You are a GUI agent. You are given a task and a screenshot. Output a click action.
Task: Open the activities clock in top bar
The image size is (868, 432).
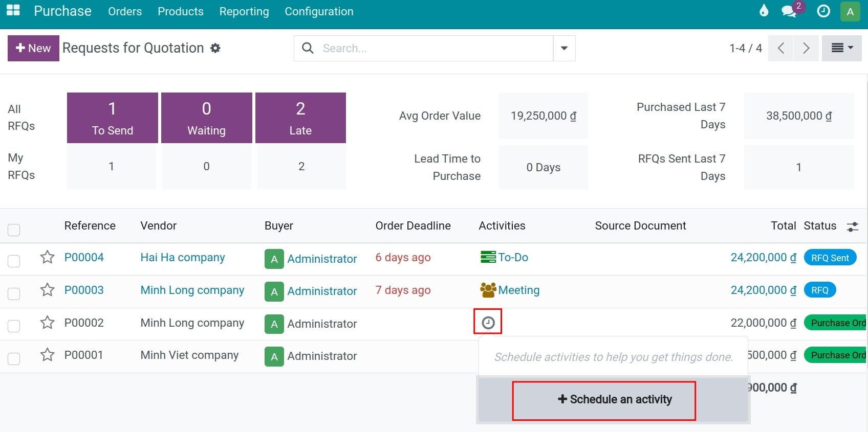pyautogui.click(x=823, y=11)
